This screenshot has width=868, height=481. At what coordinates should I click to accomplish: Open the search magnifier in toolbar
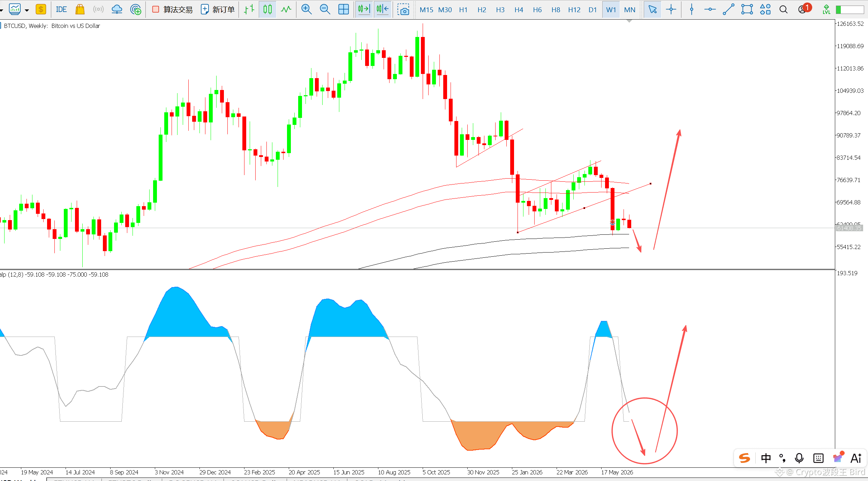[x=784, y=9]
